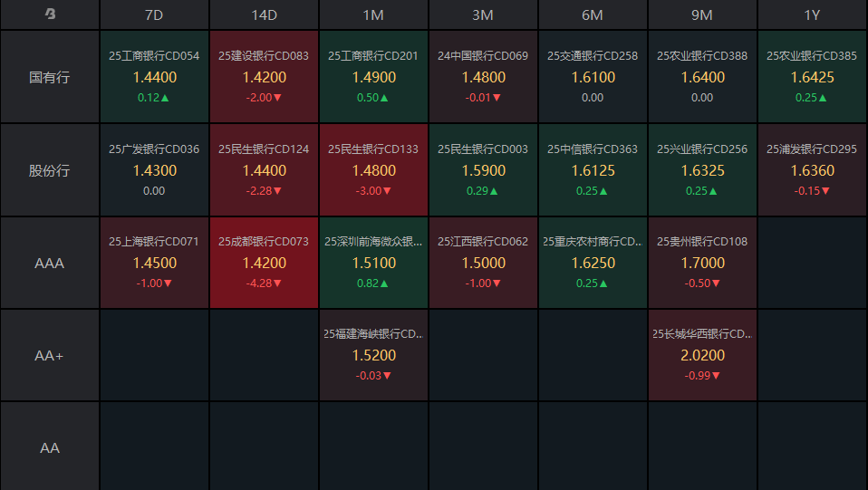Select the 24中国银行CD069 cell
The width and height of the screenshot is (868, 490).
click(x=483, y=77)
